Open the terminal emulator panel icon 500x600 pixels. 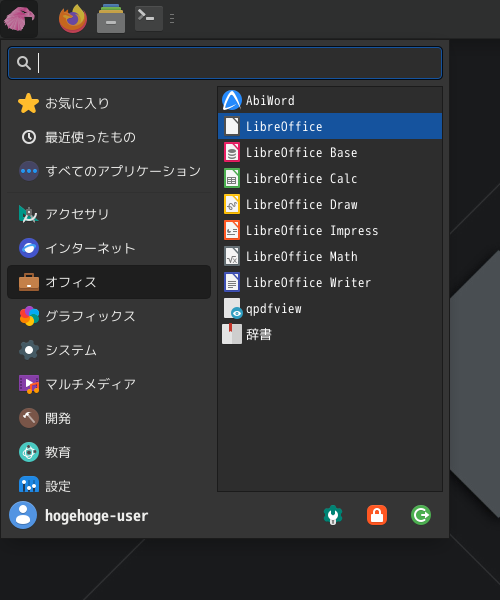point(149,18)
